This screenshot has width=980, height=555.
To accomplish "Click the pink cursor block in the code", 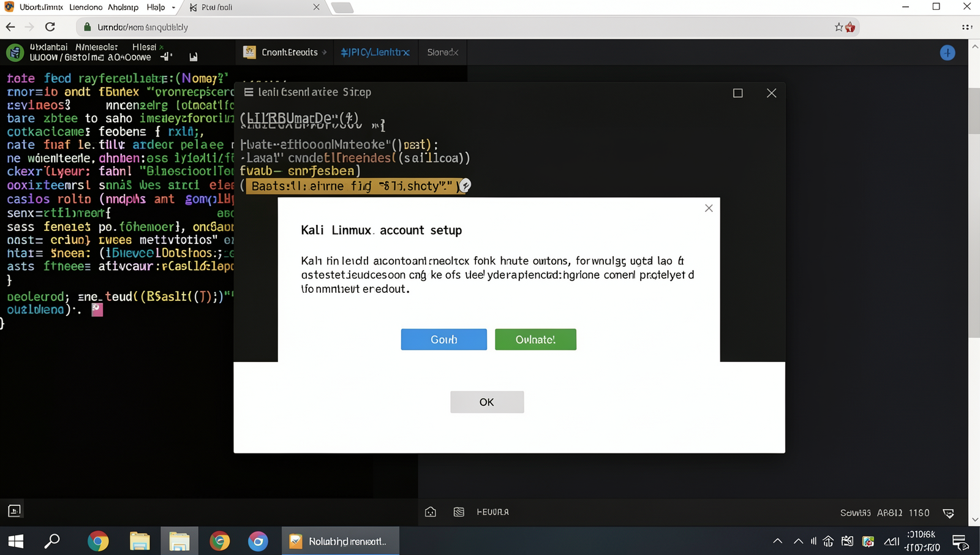I will (x=97, y=310).
